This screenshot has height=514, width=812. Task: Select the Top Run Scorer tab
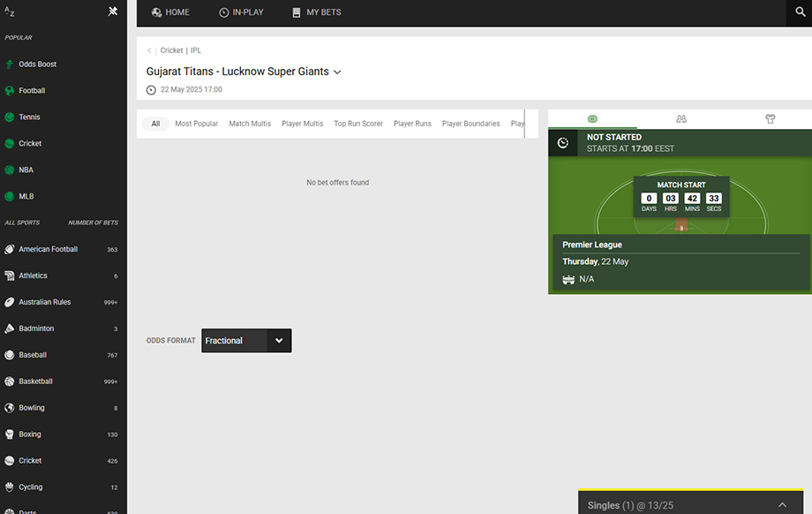358,124
